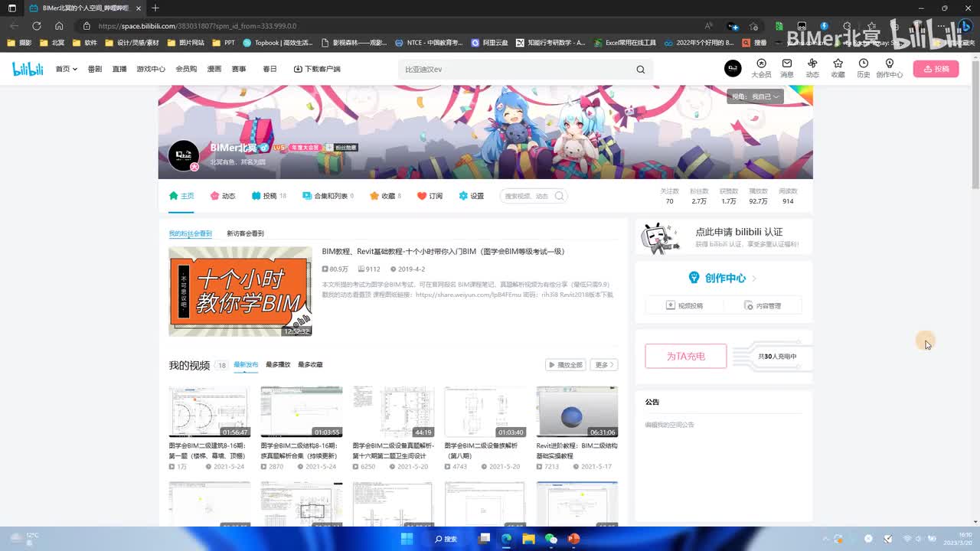980x551 pixels.
Task: Click the bilibili search input field
Action: (x=517, y=70)
